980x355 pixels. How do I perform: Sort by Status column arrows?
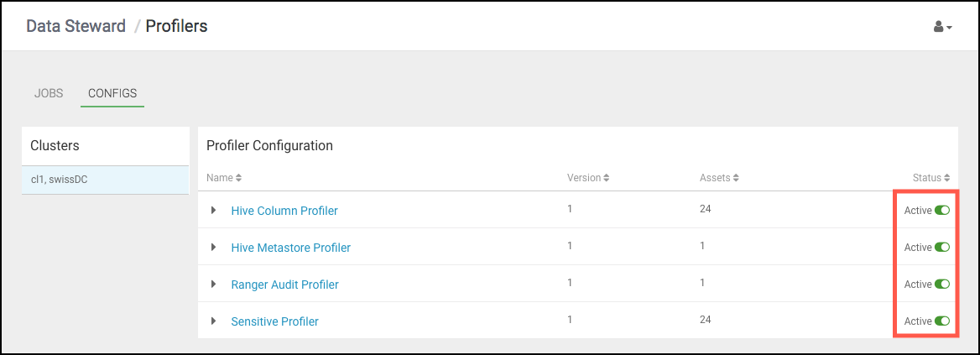[x=947, y=178]
